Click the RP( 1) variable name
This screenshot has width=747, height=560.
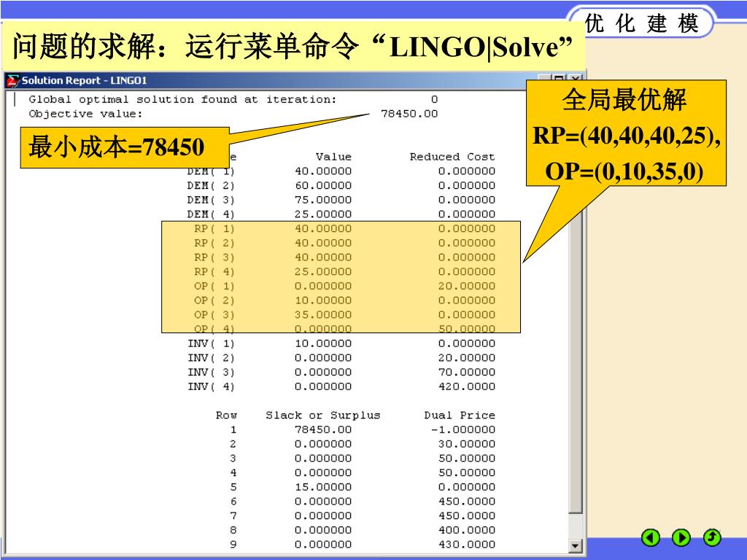click(214, 229)
